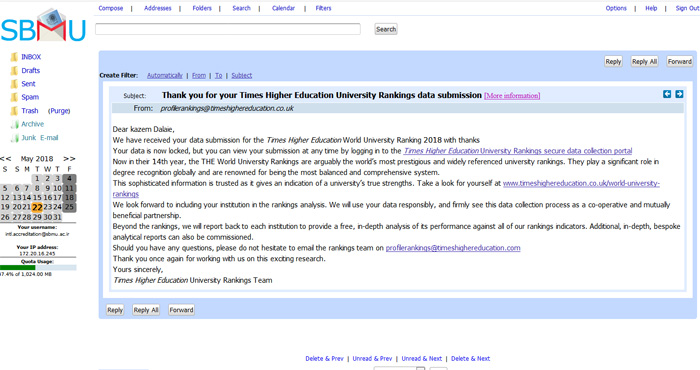Screen dimensions: 700x370
Task: Click the bottom Forward button
Action: [181, 310]
